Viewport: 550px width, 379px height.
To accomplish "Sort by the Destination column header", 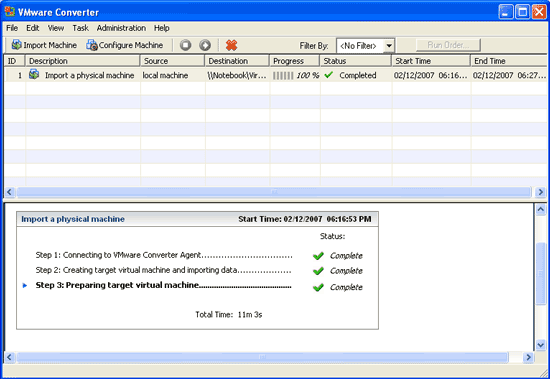I will (x=237, y=61).
